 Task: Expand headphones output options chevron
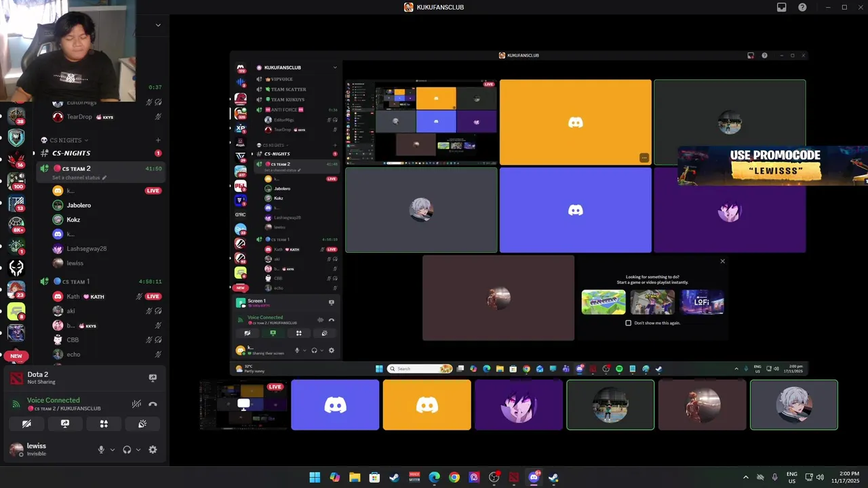[x=138, y=449]
